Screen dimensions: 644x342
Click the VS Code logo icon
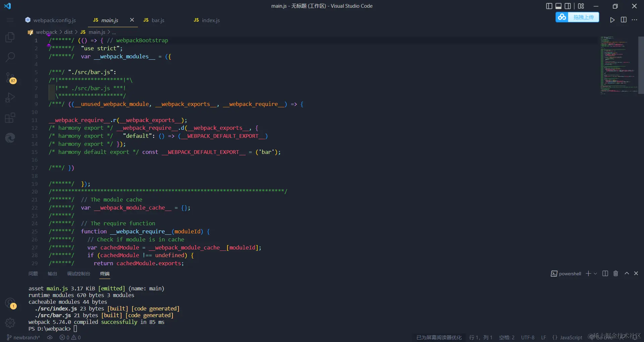click(x=7, y=6)
